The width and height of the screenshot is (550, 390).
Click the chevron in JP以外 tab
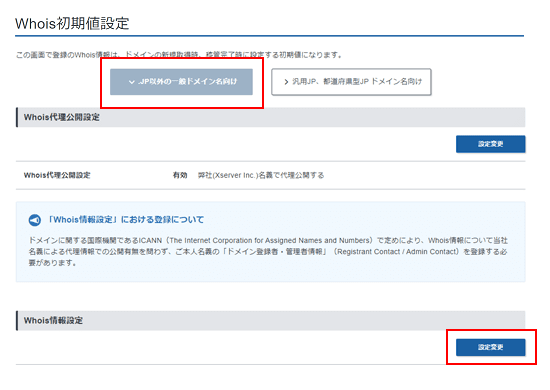(132, 82)
